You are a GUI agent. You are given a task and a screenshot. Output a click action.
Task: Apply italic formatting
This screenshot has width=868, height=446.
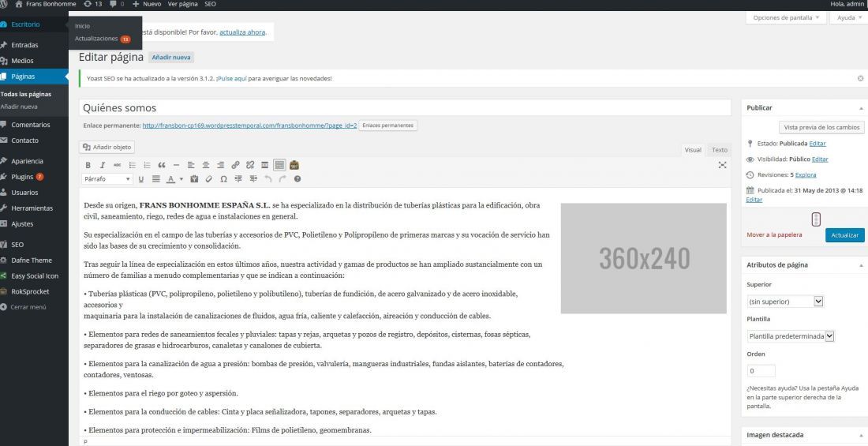103,165
